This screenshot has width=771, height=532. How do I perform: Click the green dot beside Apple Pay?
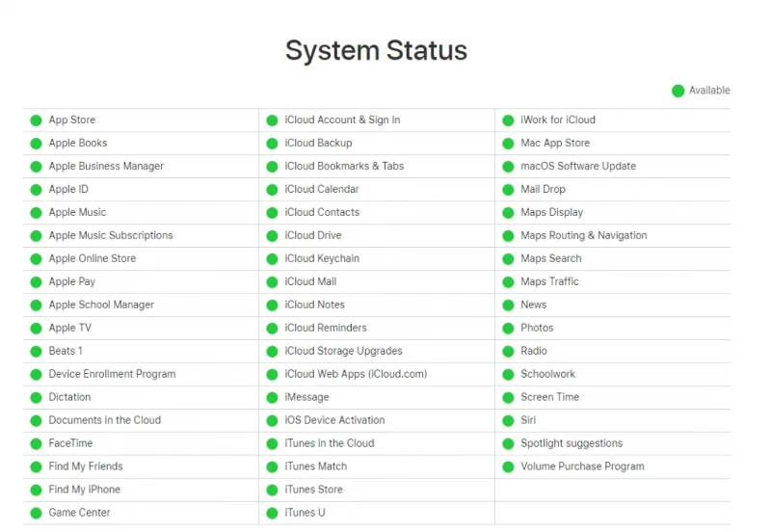36,282
